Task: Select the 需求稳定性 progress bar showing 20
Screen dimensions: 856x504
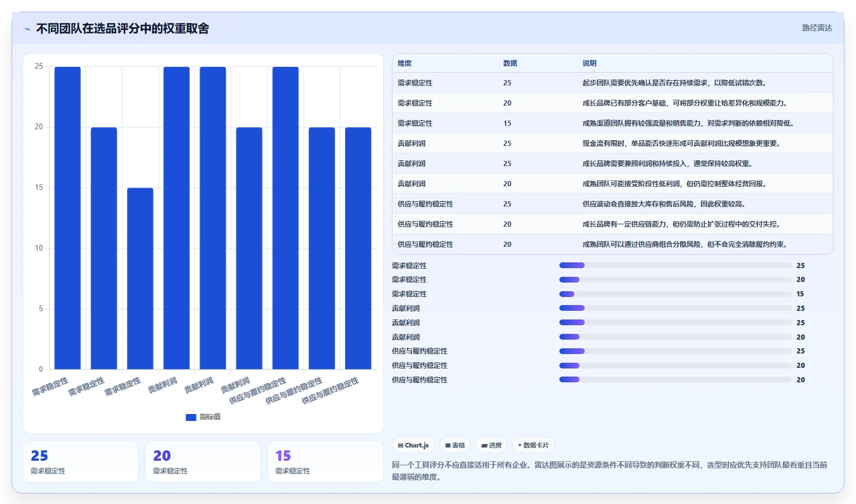Action: pyautogui.click(x=675, y=280)
